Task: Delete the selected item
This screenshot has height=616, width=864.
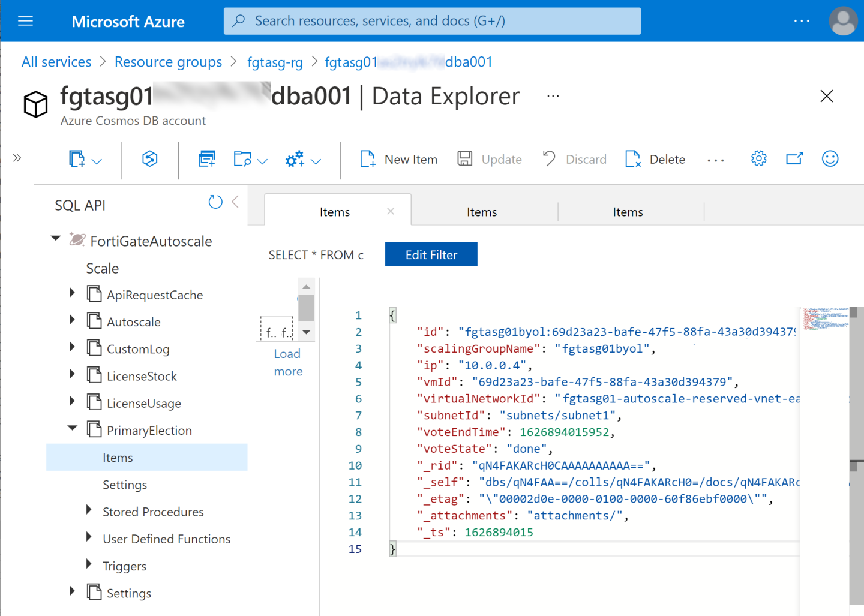Action: point(655,159)
